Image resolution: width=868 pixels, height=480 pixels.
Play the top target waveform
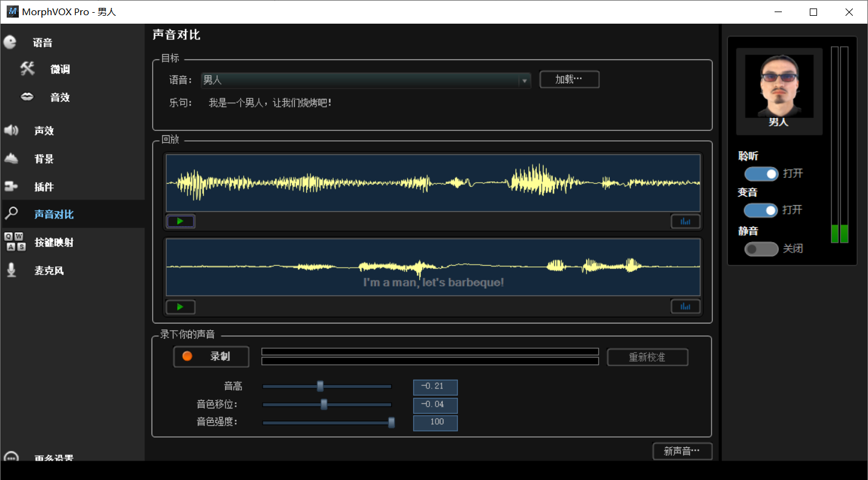(x=180, y=221)
